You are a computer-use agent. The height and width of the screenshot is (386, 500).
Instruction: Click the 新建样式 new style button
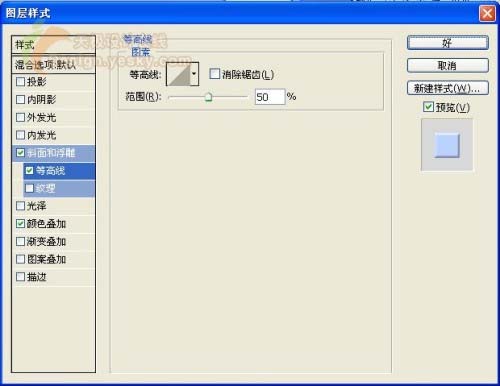[448, 88]
